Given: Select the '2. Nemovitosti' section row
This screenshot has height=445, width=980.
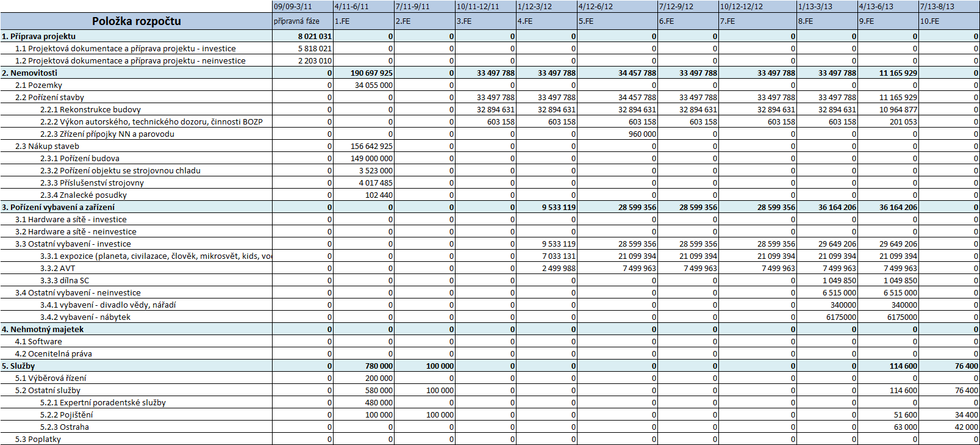Looking at the screenshot, I should (490, 73).
